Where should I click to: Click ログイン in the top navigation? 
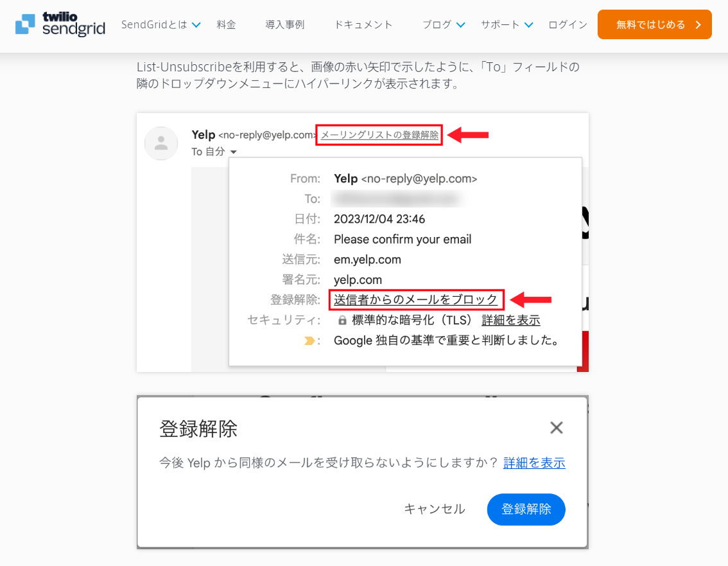[x=568, y=24]
